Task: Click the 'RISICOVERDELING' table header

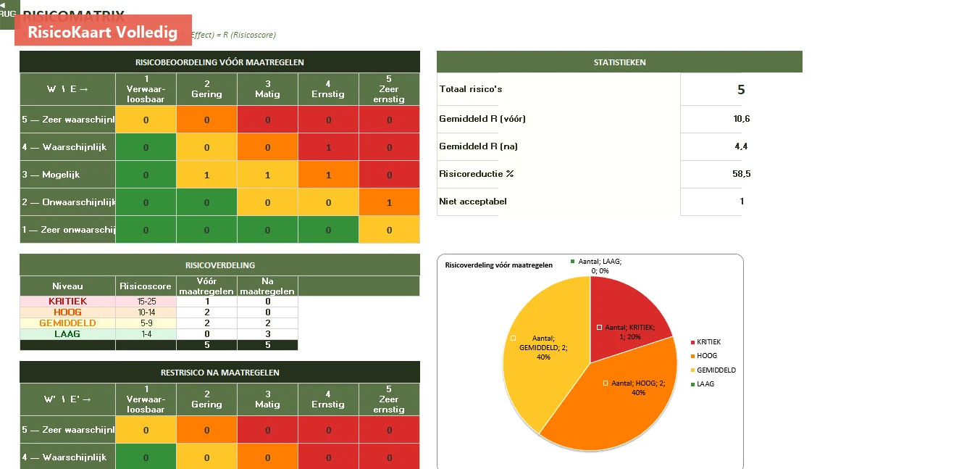Action: pyautogui.click(x=219, y=265)
